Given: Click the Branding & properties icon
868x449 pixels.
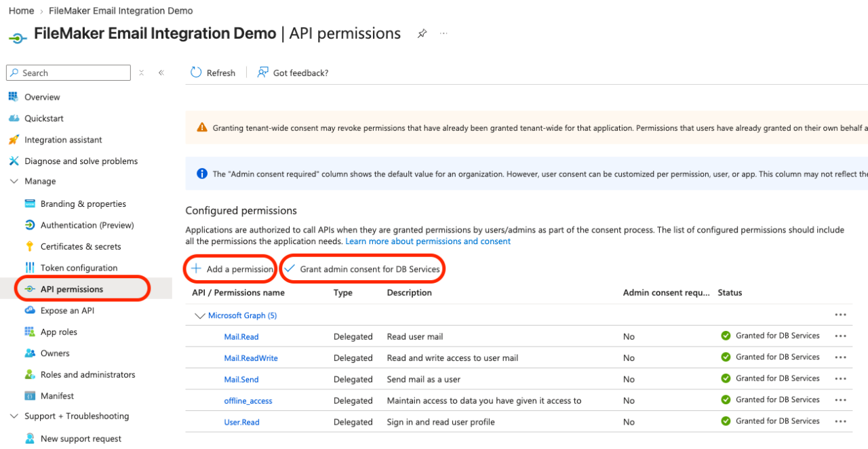Looking at the screenshot, I should coord(30,203).
